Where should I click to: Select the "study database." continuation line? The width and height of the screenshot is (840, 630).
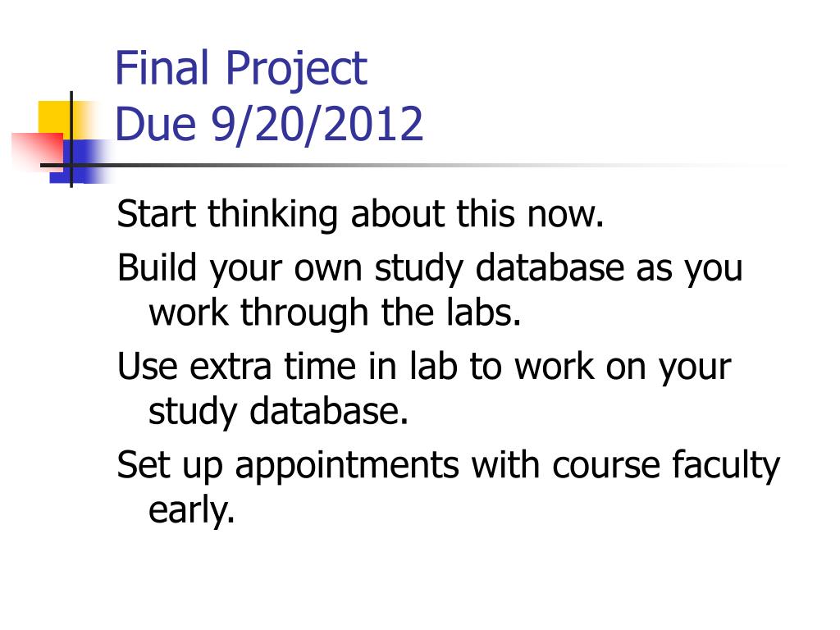pos(279,412)
